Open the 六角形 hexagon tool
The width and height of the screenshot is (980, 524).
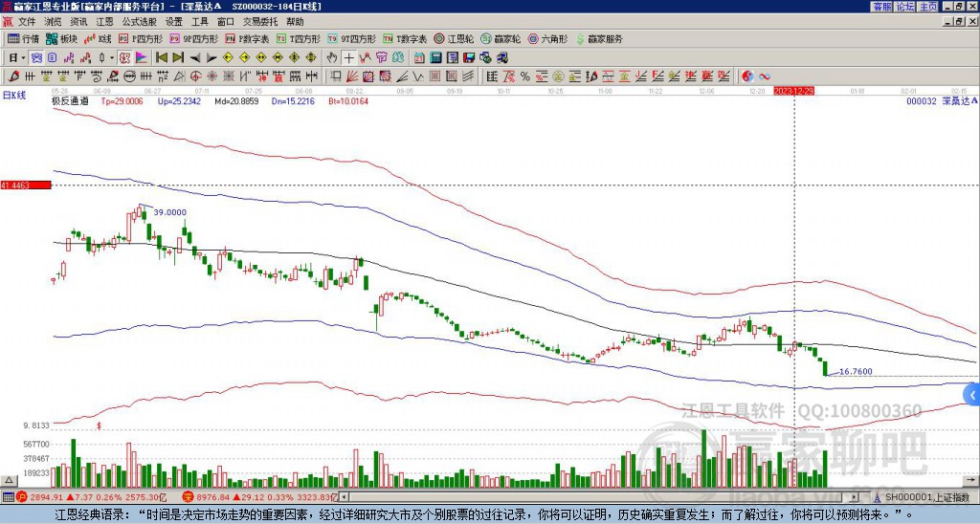[x=547, y=38]
